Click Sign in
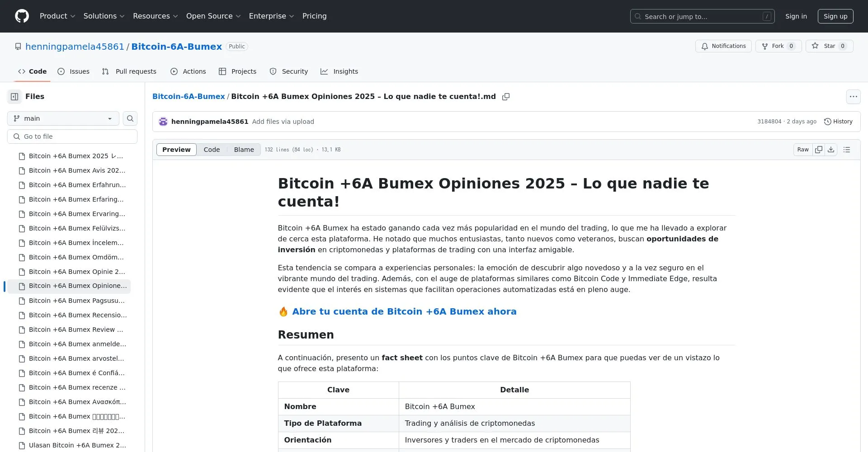The height and width of the screenshot is (452, 868). pos(796,16)
